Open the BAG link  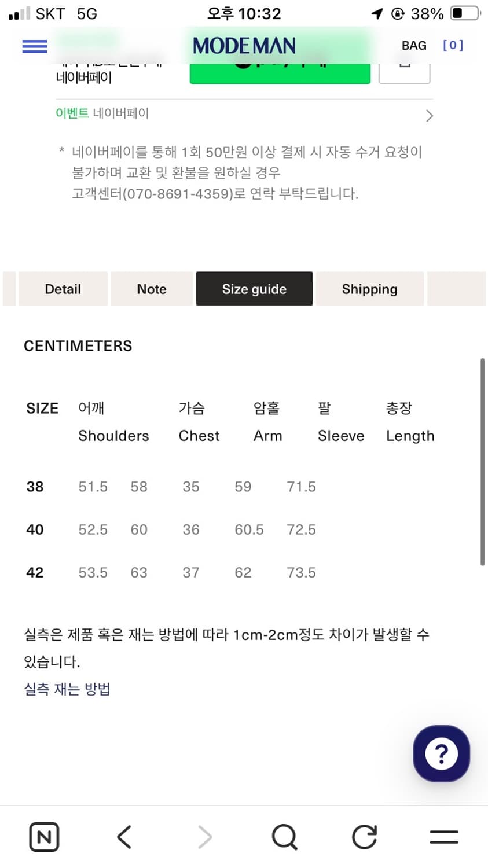click(414, 46)
